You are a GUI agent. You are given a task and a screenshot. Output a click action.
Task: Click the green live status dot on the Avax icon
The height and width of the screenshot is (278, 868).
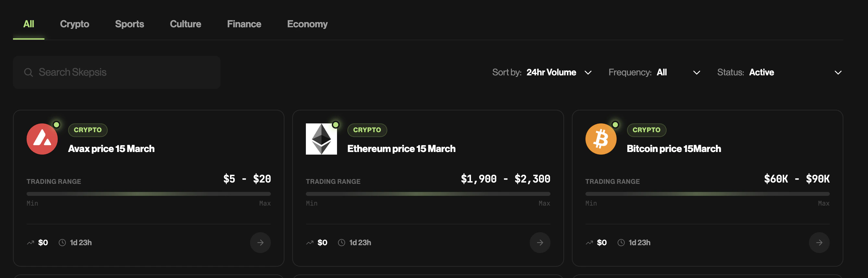tap(57, 124)
